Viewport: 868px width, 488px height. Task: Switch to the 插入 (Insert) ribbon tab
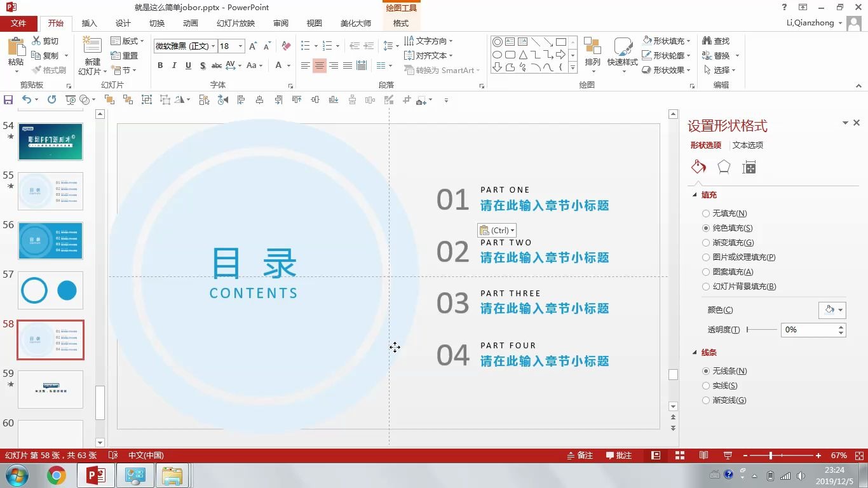pyautogui.click(x=90, y=23)
